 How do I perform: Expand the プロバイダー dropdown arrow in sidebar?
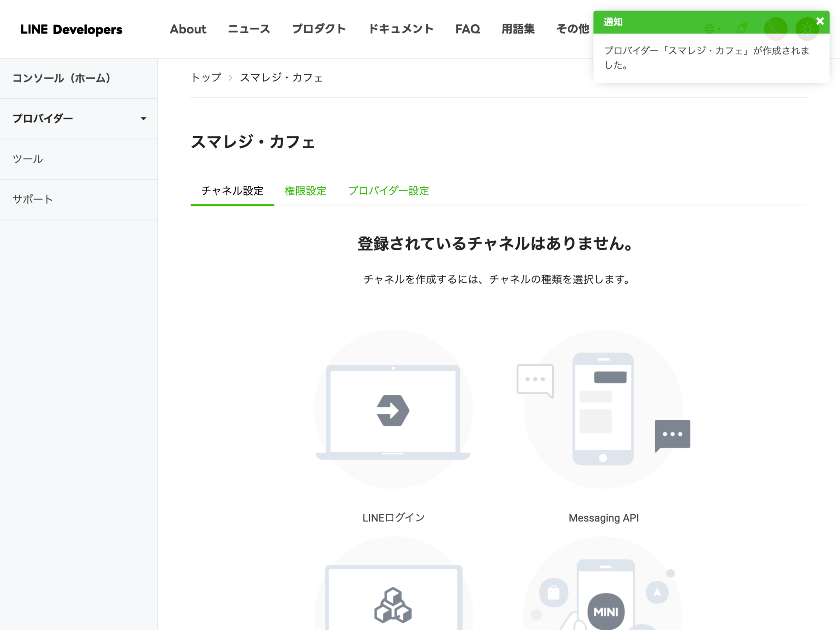pos(143,119)
